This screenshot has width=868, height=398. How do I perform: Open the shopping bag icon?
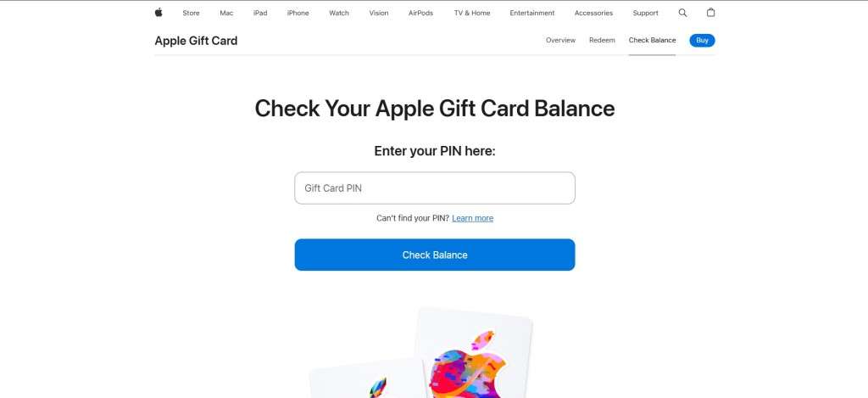[x=711, y=12]
